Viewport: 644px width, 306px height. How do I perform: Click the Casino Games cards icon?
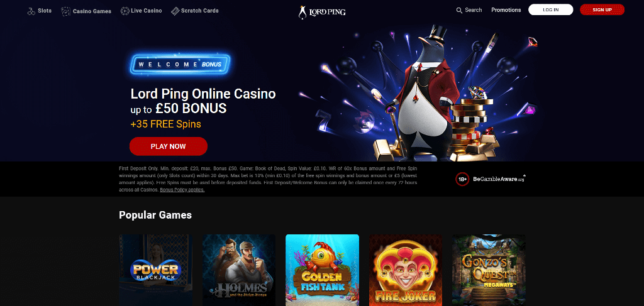65,11
